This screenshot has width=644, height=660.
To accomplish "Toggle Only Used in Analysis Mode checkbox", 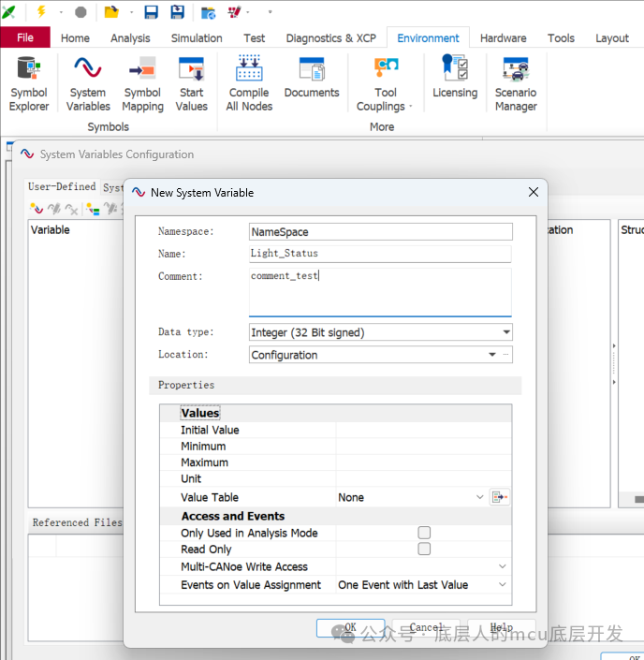I will click(424, 533).
